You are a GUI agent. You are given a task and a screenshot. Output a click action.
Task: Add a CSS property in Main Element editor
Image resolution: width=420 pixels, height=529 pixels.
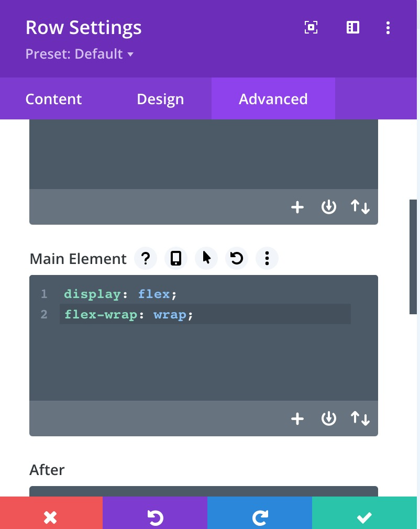pos(297,418)
